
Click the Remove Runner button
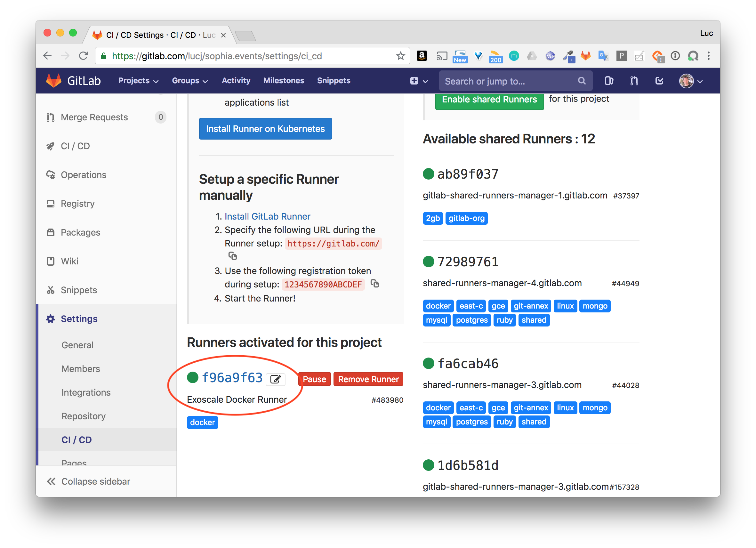(x=368, y=379)
